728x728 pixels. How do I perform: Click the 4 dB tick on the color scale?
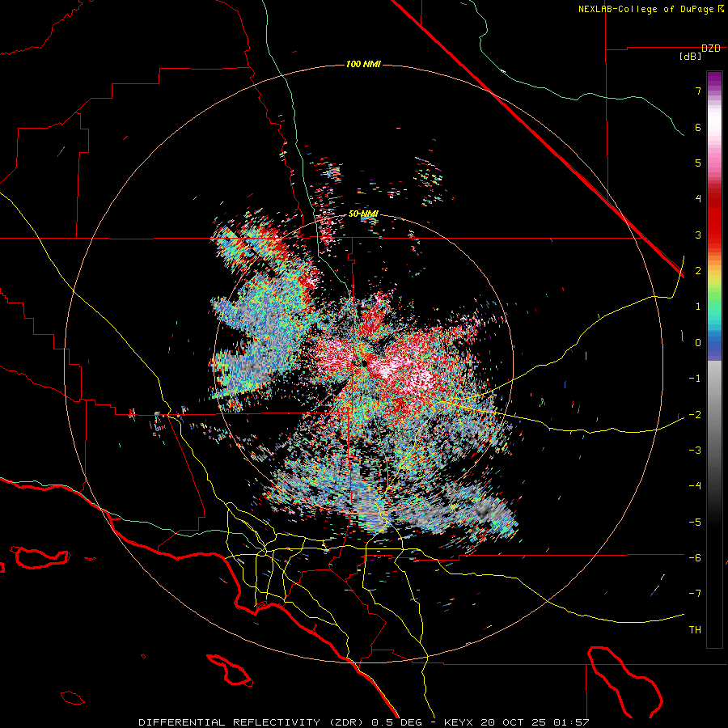[x=698, y=199]
